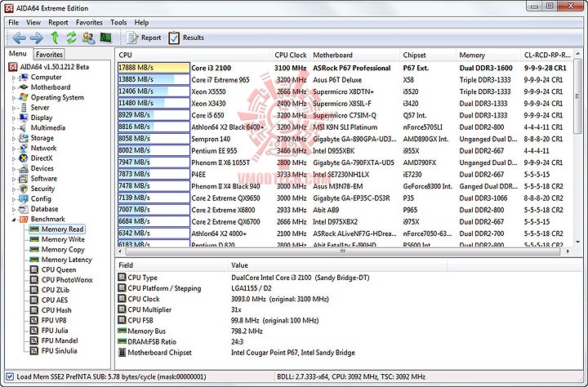Expand the Database tree node arrow
Viewport: 588px width, 387px height.
point(14,209)
